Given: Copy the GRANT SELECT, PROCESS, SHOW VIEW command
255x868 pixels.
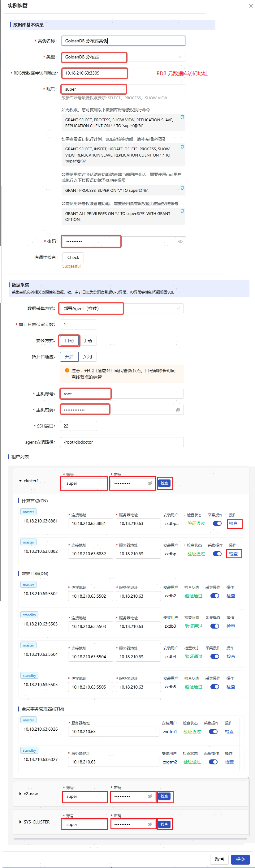Looking at the screenshot, I should coord(182,117).
